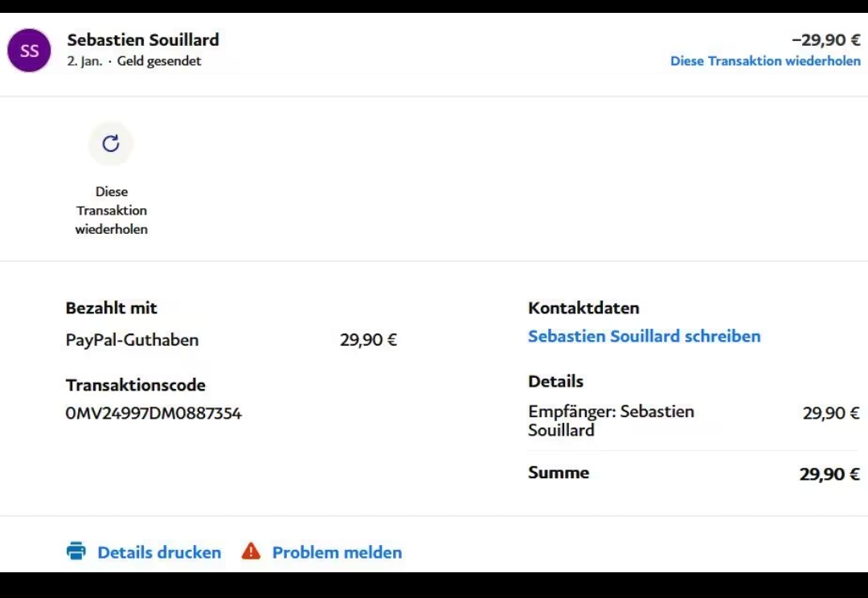
Task: Click the "Diese Transaktion wiederholen" label under icon
Action: pyautogui.click(x=112, y=211)
